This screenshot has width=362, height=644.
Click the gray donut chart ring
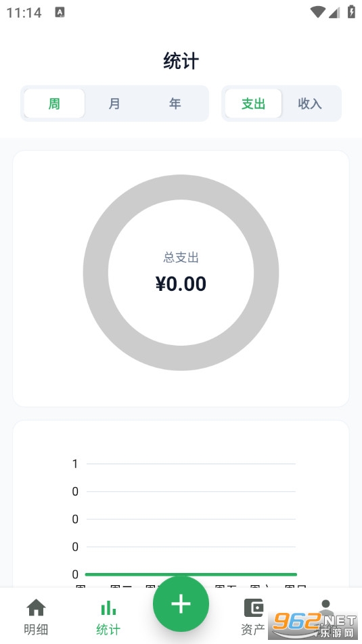(181, 187)
